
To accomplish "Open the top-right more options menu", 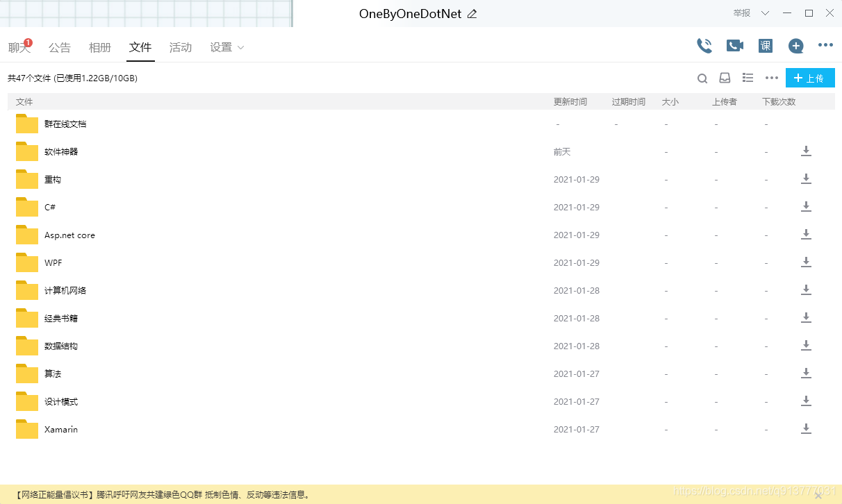I will tap(825, 45).
